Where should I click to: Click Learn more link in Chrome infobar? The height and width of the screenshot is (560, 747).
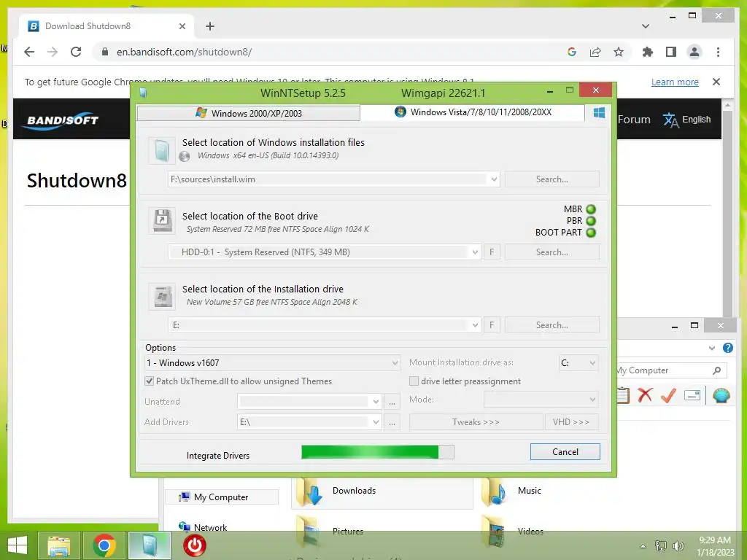click(675, 82)
